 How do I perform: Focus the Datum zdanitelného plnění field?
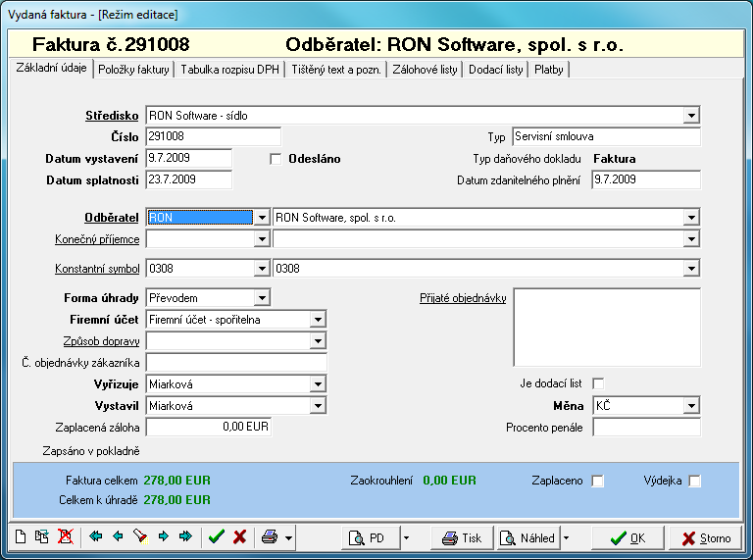[x=646, y=179]
